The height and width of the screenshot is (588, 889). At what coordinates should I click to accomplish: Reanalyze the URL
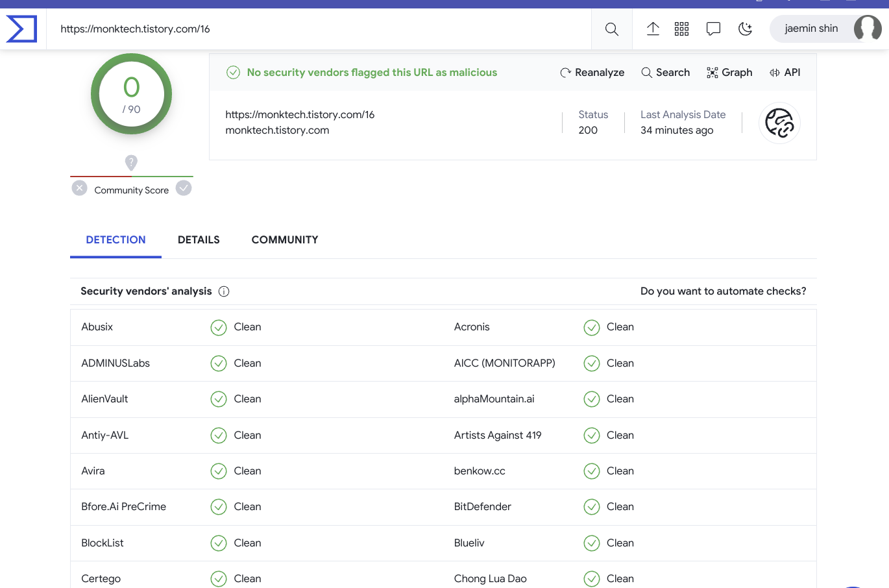(x=592, y=73)
